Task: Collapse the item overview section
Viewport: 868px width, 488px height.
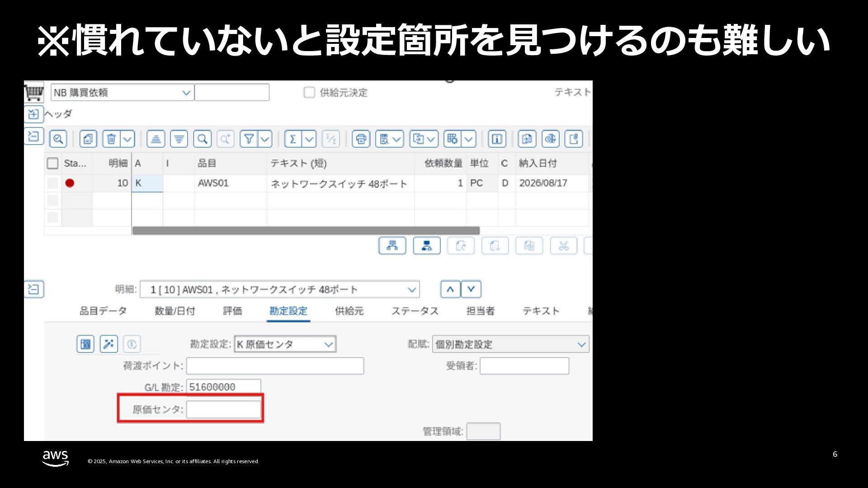Action: click(x=34, y=136)
